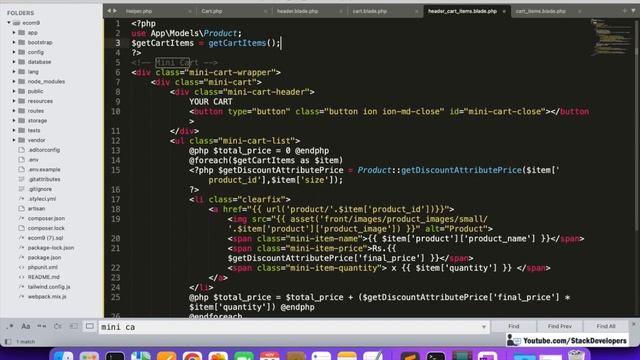Click the minimap code preview
The image size is (640, 360).
(611, 38)
